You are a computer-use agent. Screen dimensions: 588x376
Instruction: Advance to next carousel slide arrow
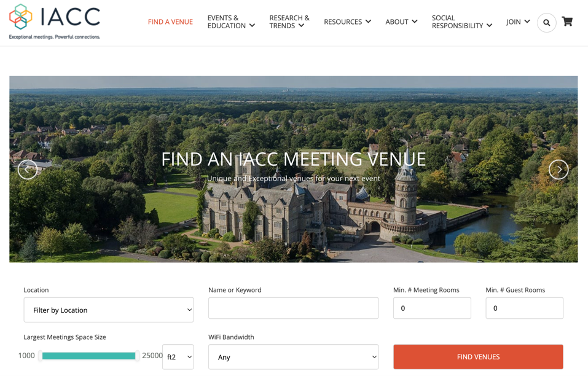pyautogui.click(x=559, y=170)
